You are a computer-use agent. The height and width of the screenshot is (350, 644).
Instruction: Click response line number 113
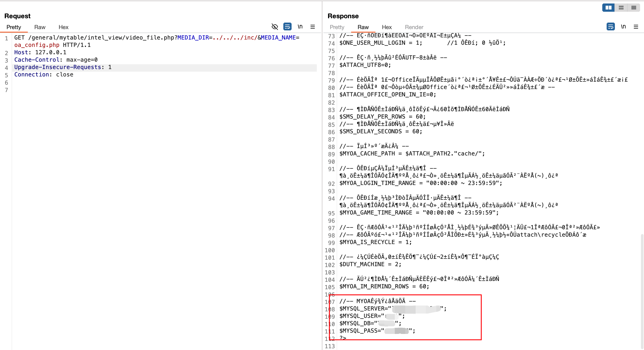330,346
